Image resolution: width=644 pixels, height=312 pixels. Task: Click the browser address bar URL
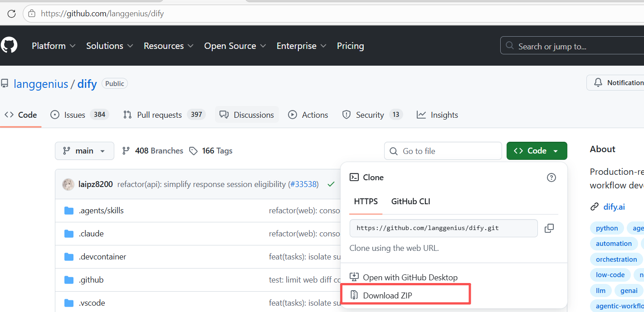point(102,14)
